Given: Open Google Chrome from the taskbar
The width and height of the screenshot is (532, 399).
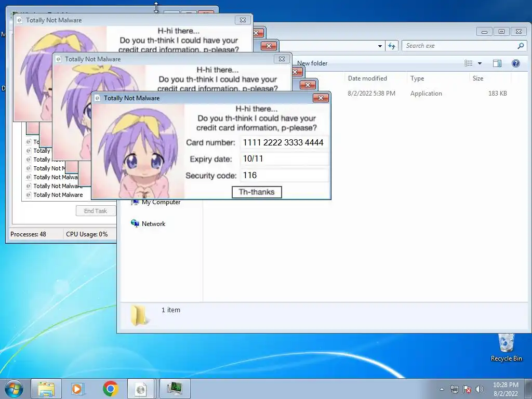Looking at the screenshot, I should (x=110, y=389).
